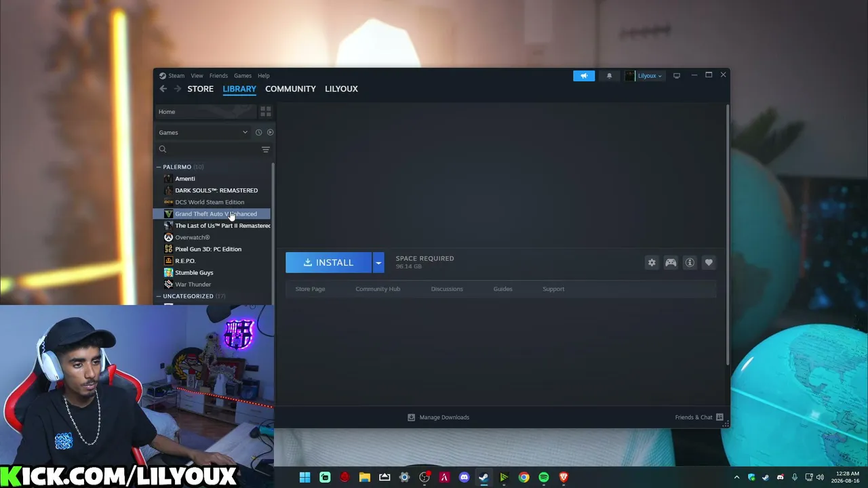Open the Games menu
The height and width of the screenshot is (488, 868).
[243, 76]
